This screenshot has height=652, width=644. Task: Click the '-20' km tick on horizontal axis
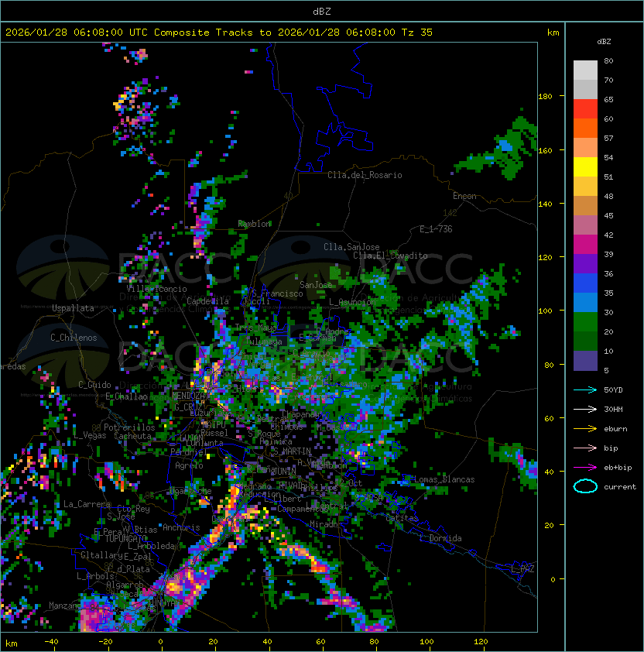105,642
